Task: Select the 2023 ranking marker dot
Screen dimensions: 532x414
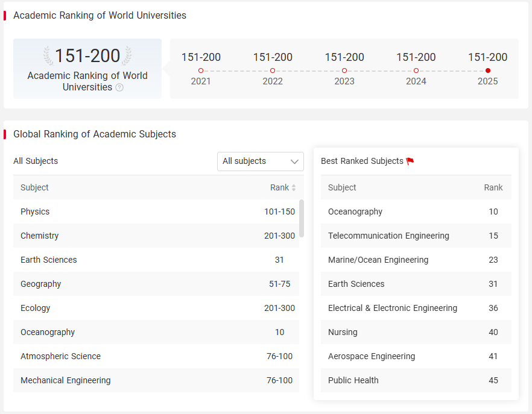Action: 344,71
